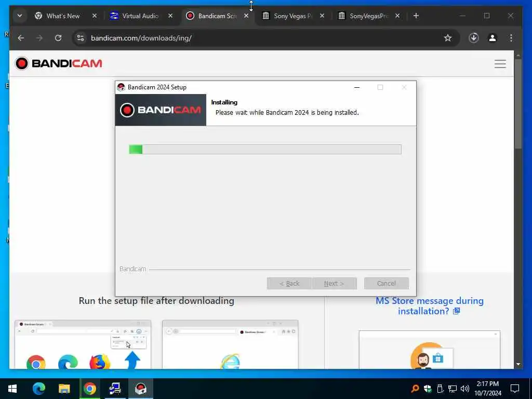Click the Next button in setup
This screenshot has width=532, height=399.
334,283
